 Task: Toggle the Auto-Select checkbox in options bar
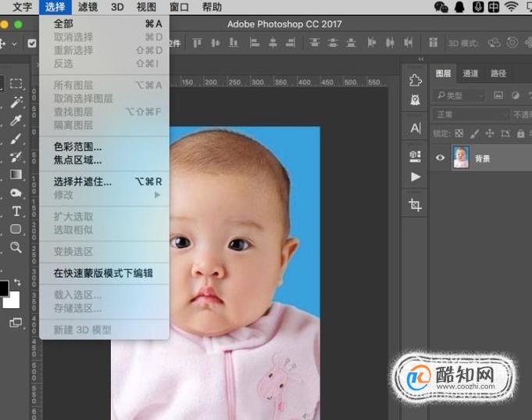coord(32,44)
